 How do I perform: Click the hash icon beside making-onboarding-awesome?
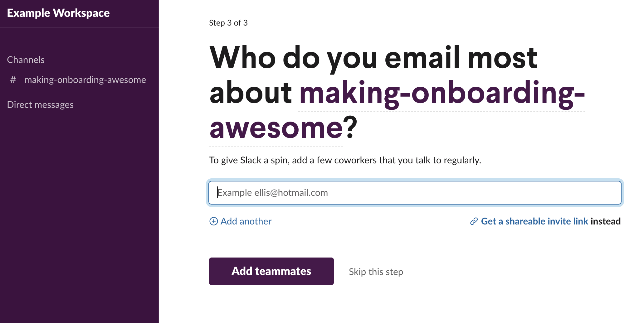[x=13, y=80]
